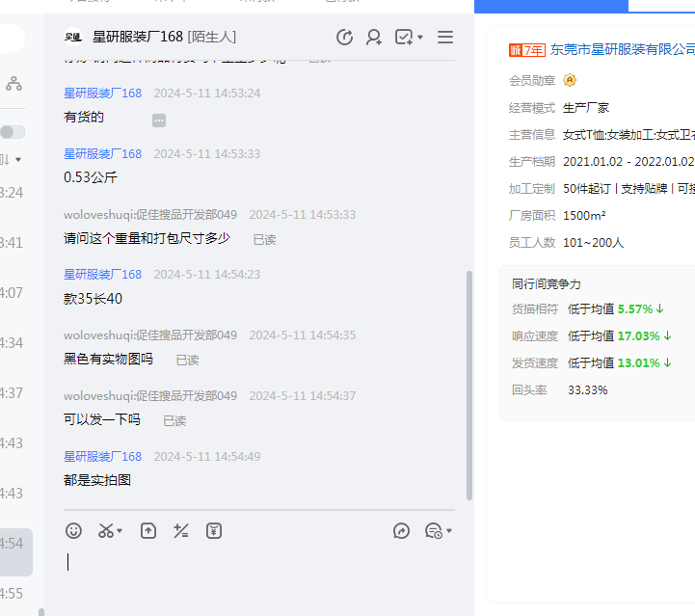
Task: Click the member medal badge icon
Action: click(x=570, y=80)
